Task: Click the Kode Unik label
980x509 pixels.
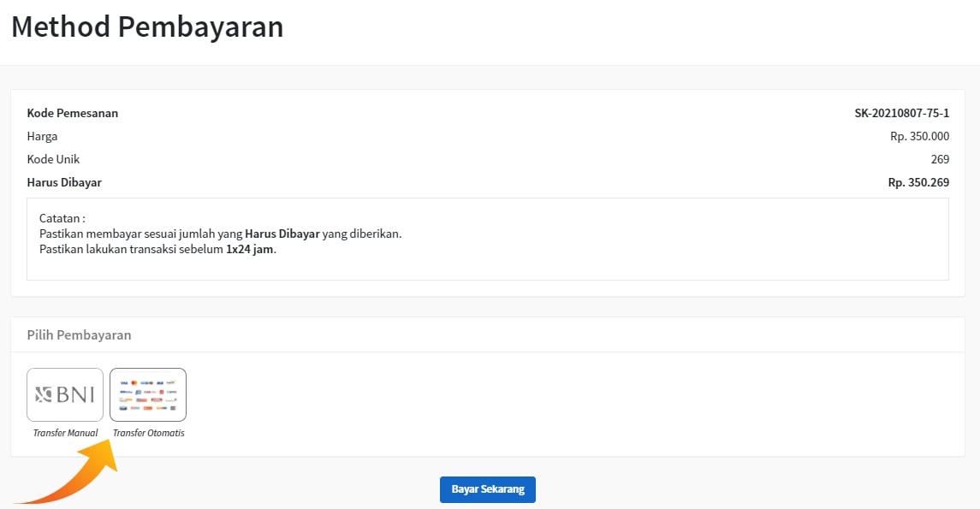Action: [x=53, y=159]
